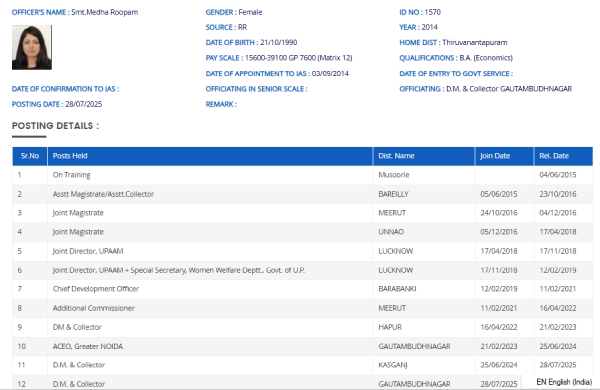Click the YEAR value 2014
The height and width of the screenshot is (390, 600).
429,27
